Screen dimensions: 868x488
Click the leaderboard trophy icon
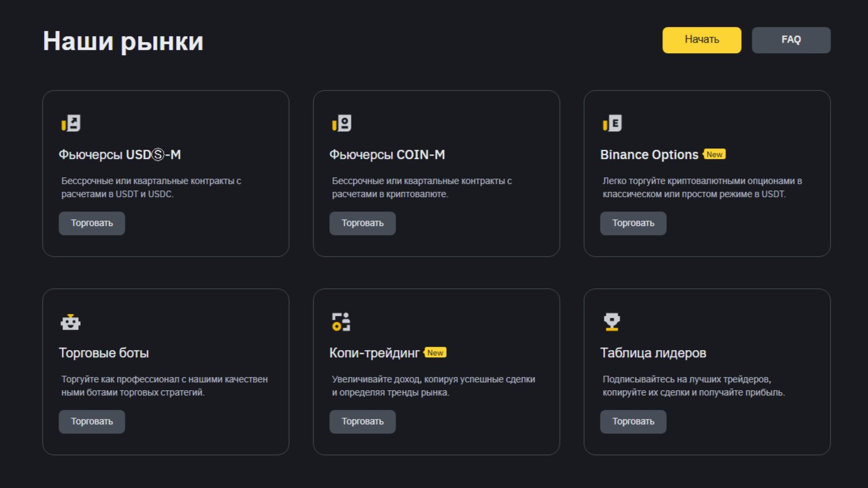[x=612, y=322]
